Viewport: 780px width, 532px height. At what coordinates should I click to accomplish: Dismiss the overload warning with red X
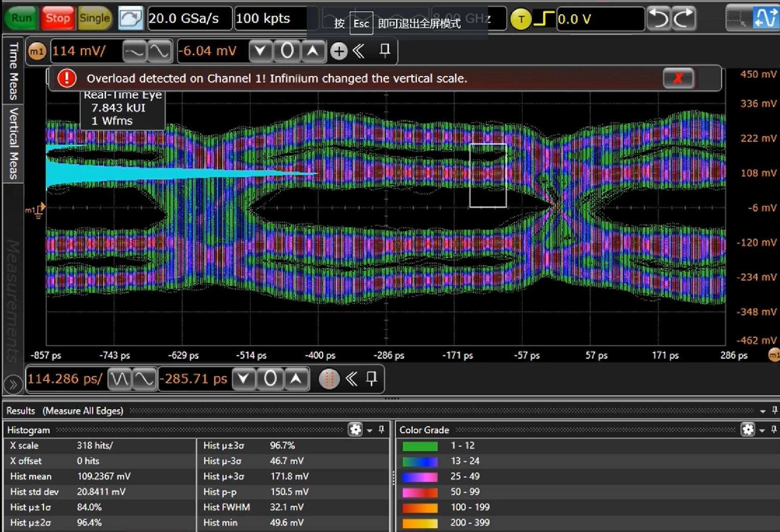[x=678, y=78]
